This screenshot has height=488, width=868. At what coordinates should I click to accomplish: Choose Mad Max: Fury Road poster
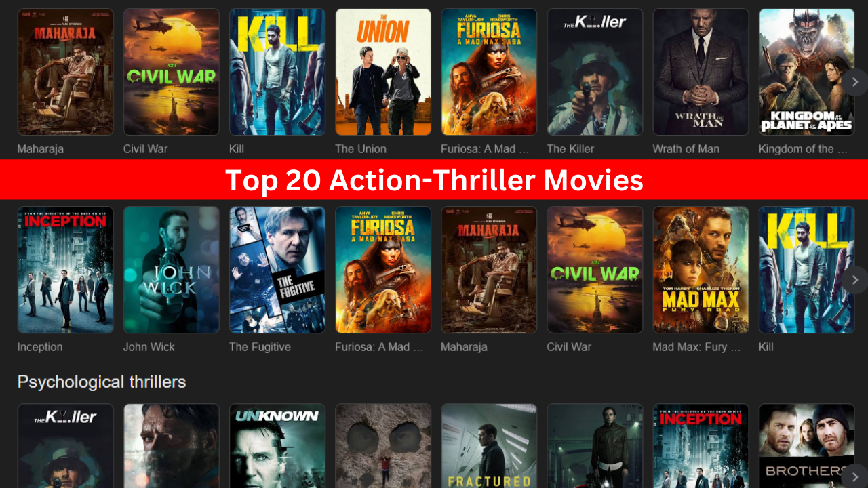[701, 270]
